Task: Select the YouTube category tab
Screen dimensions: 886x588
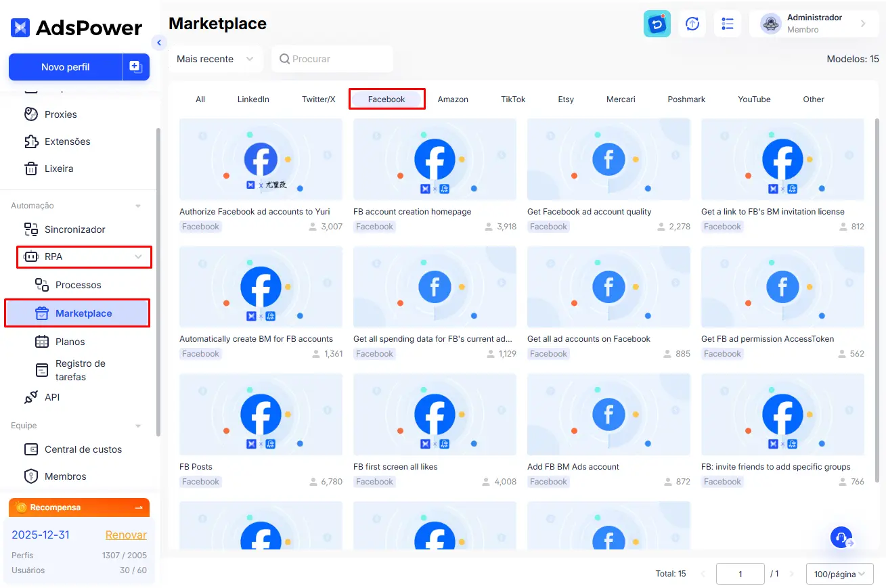Action: coord(754,99)
